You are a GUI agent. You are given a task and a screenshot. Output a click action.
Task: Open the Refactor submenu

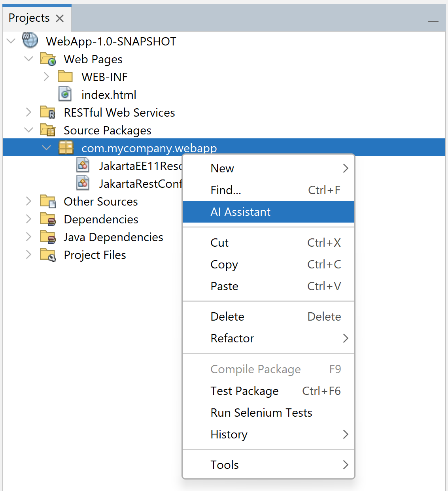pyautogui.click(x=268, y=338)
